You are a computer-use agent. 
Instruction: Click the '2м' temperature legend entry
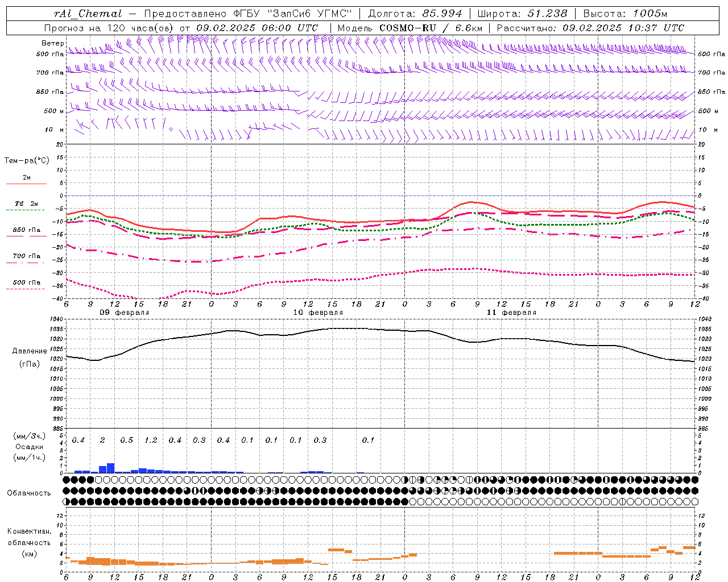pyautogui.click(x=27, y=178)
